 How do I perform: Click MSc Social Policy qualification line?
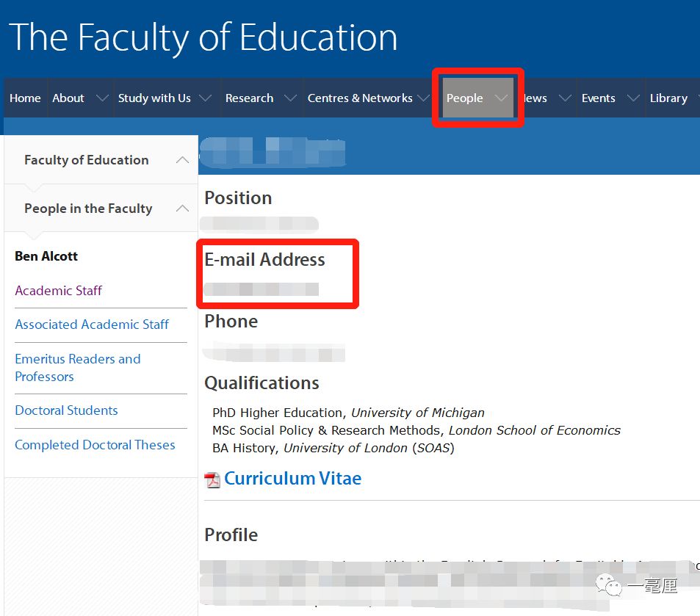coord(416,430)
